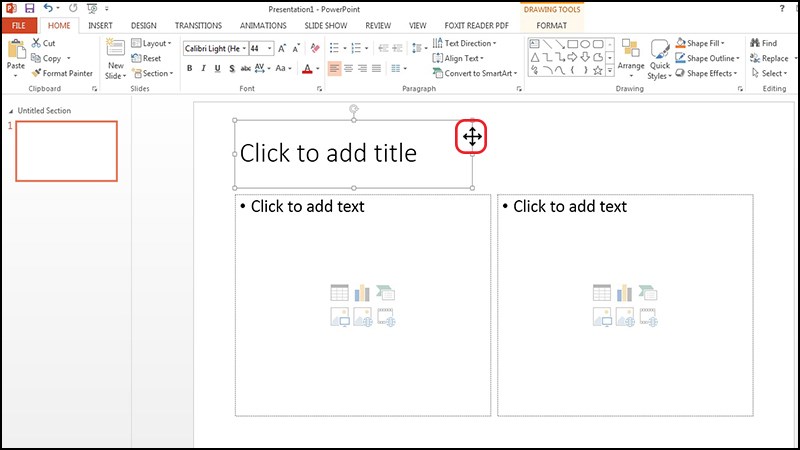The width and height of the screenshot is (800, 450).
Task: Insert a table using the left placeholder icon
Action: click(x=339, y=293)
